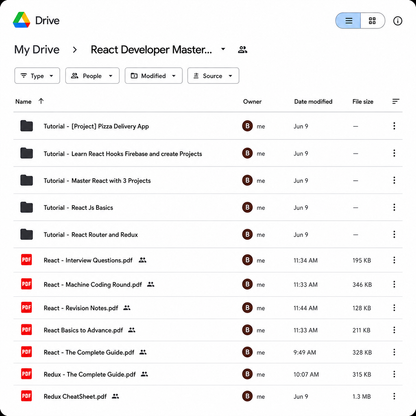Click folder icon of Learn React Hooks
The height and width of the screenshot is (416, 416).
[x=26, y=153]
